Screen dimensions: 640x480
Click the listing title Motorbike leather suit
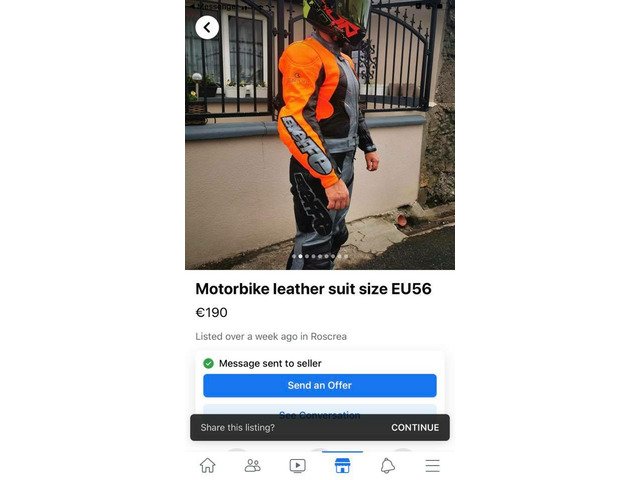coord(313,289)
